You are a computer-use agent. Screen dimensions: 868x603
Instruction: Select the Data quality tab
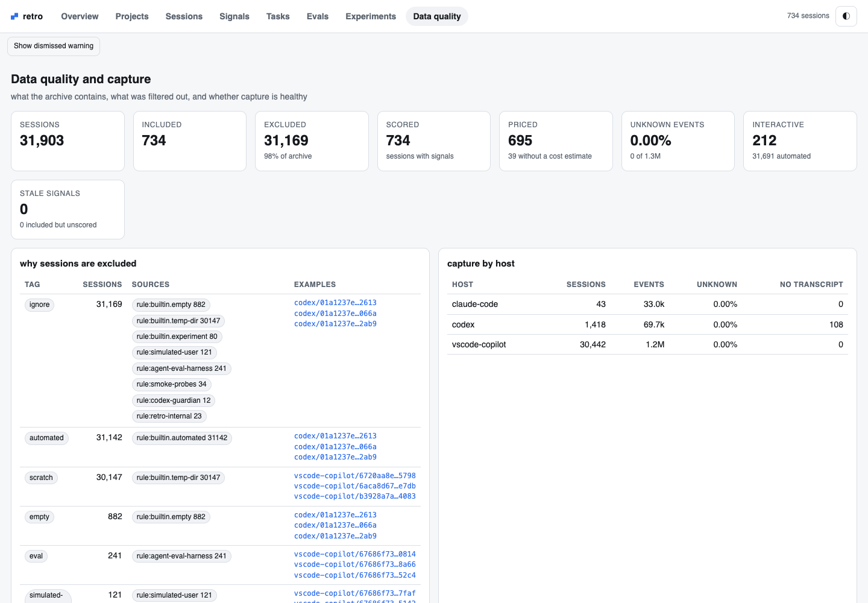click(x=437, y=16)
